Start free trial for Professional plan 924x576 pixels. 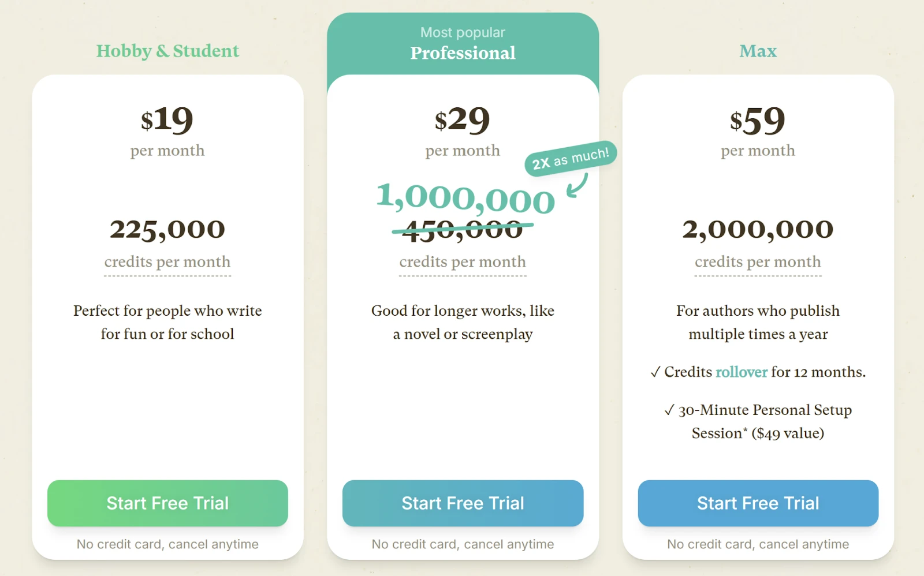463,503
